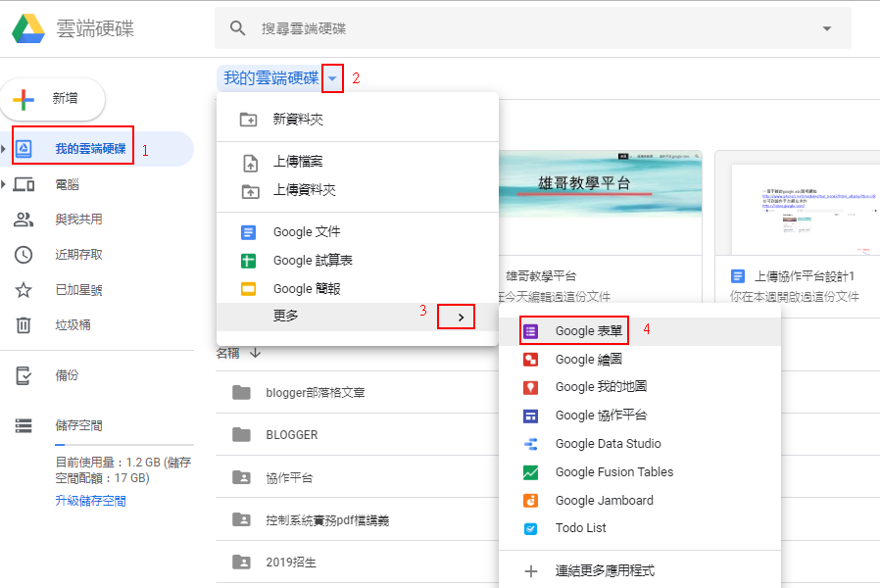Screen dimensions: 880x588
Task: Expand the 我的雲端硬碟 sidebar tree arrow
Action: tap(3, 149)
